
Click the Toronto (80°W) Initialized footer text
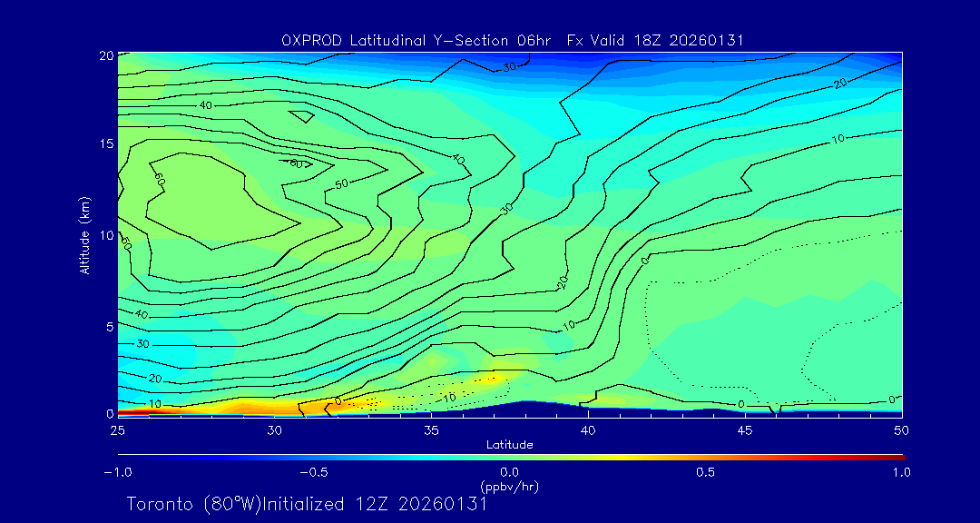coord(307,504)
